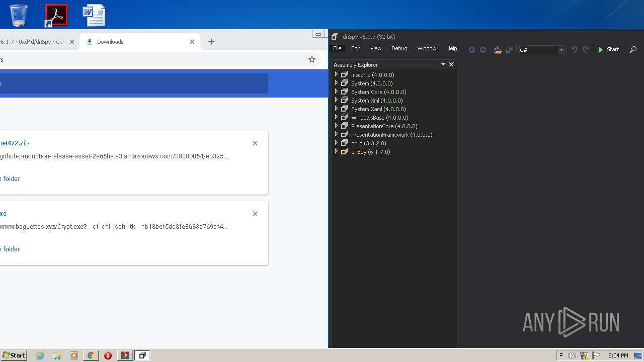Expand the System.Core assembly node
The width and height of the screenshot is (644, 362).
point(336,92)
